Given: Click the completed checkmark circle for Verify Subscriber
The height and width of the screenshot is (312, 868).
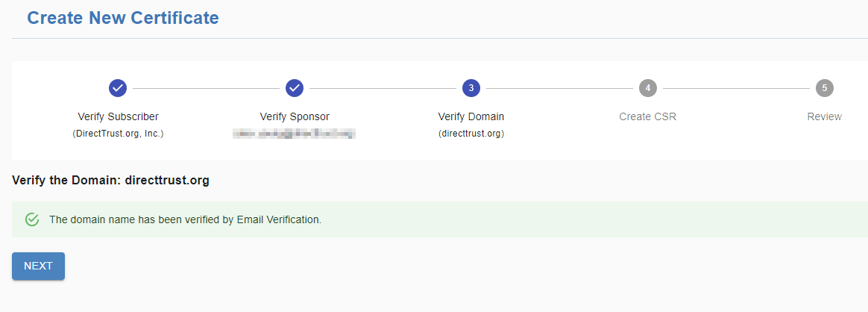Looking at the screenshot, I should 118,87.
